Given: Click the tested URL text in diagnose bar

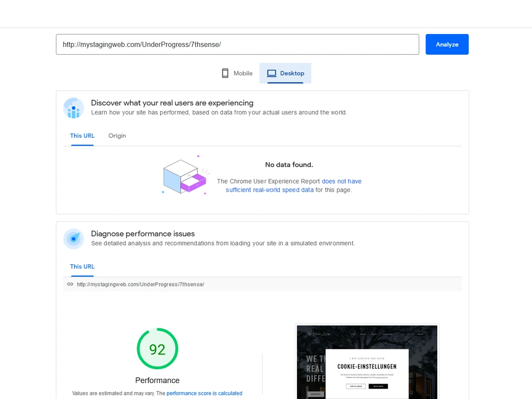Looking at the screenshot, I should tap(140, 284).
